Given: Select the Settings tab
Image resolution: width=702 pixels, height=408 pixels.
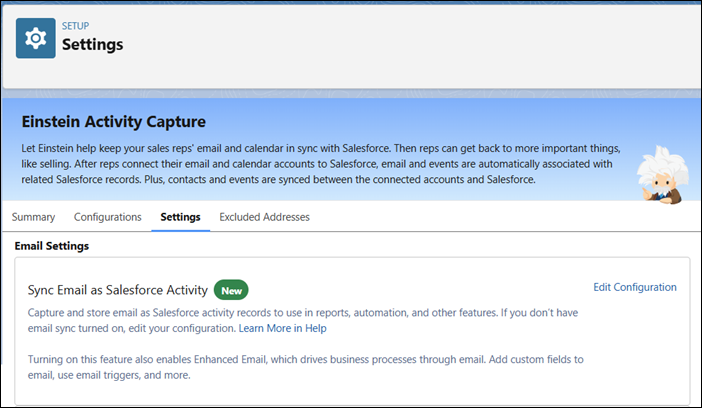Looking at the screenshot, I should pos(180,217).
